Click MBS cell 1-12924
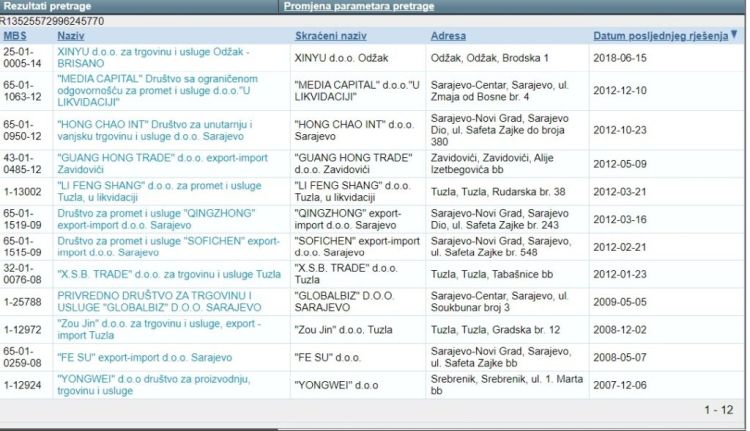750x431 pixels. [22, 386]
